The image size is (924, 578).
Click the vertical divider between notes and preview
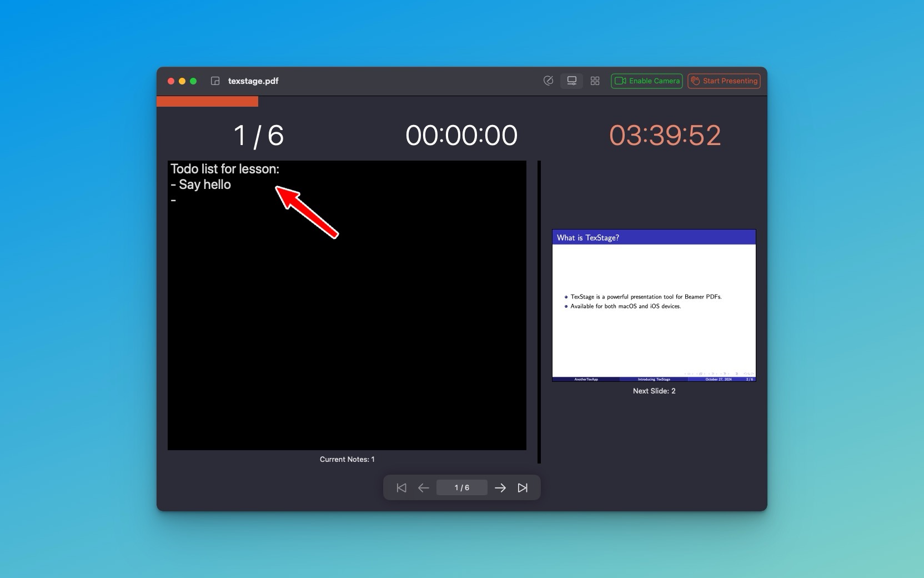point(539,312)
